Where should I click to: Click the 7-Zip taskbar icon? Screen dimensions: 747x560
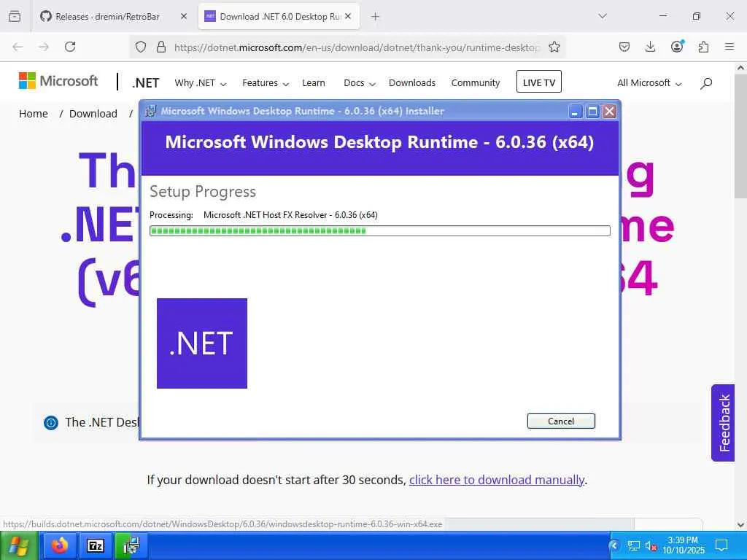point(96,545)
